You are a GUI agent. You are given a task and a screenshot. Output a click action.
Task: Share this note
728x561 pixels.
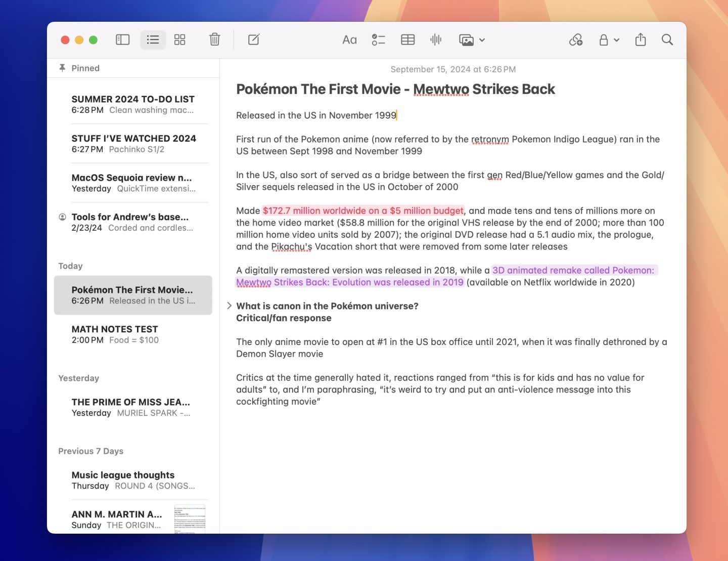pos(641,40)
